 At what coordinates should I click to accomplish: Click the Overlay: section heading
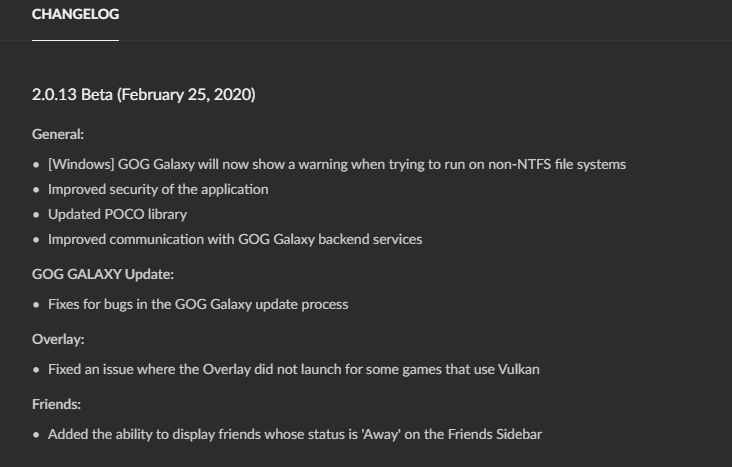(x=58, y=339)
